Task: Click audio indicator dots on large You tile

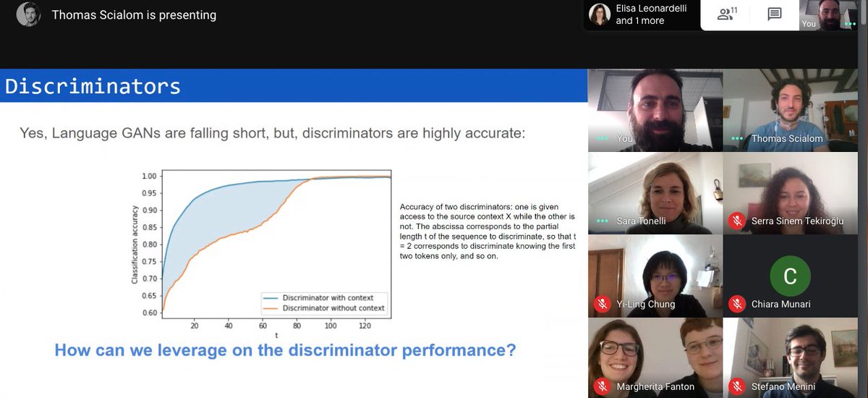Action: [600, 138]
